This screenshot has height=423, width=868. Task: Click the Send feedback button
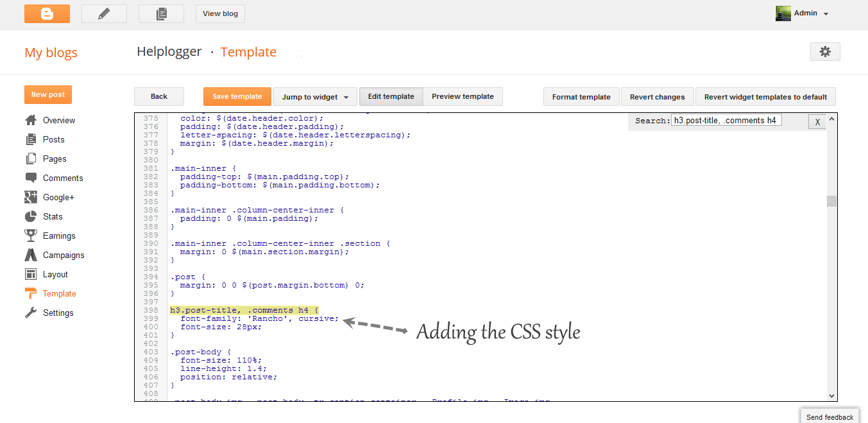830,417
